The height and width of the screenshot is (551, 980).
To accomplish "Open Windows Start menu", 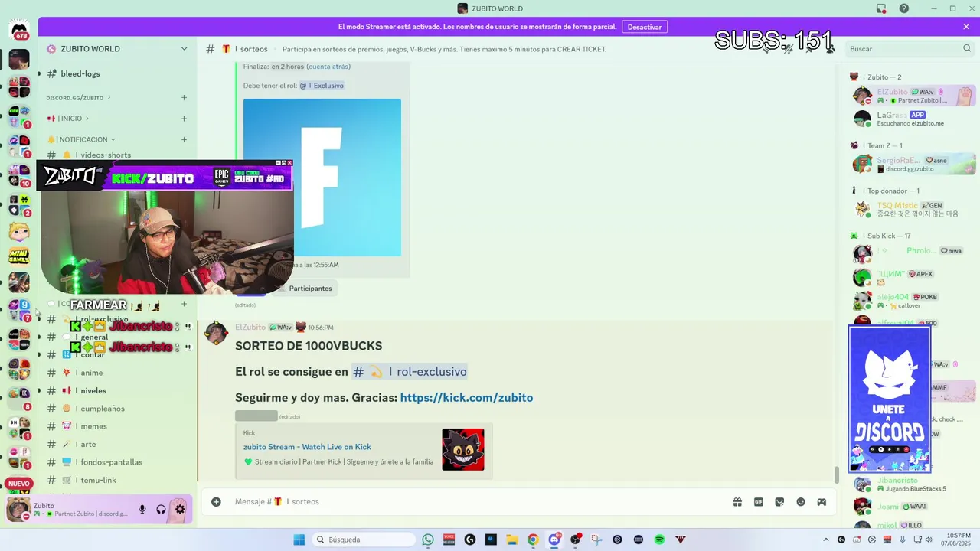I will (299, 540).
